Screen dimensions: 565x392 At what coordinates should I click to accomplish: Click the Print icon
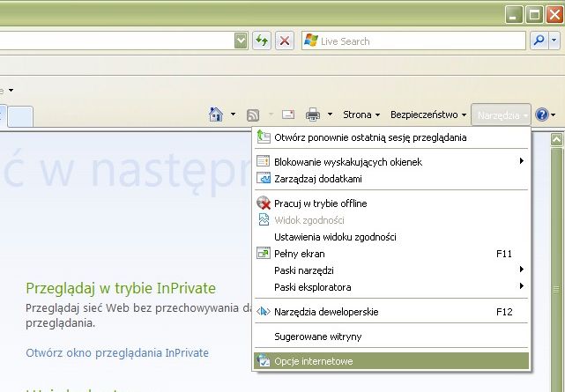click(312, 115)
